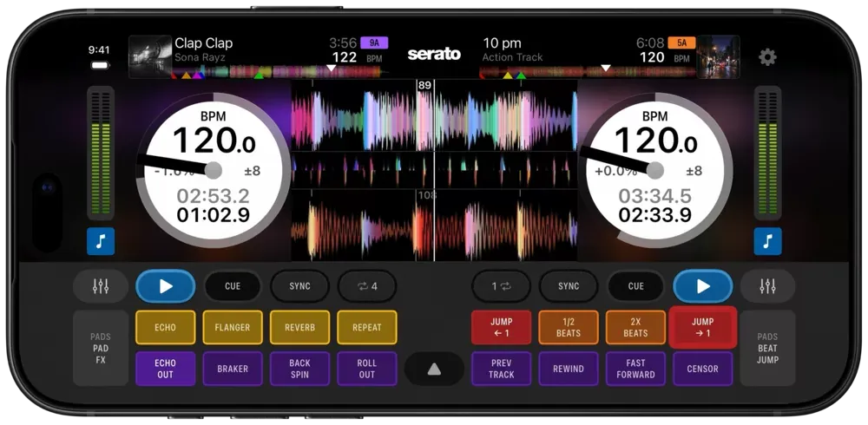Tap left deck remaining time 02:53.2
This screenshot has width=868, height=425.
tap(214, 196)
